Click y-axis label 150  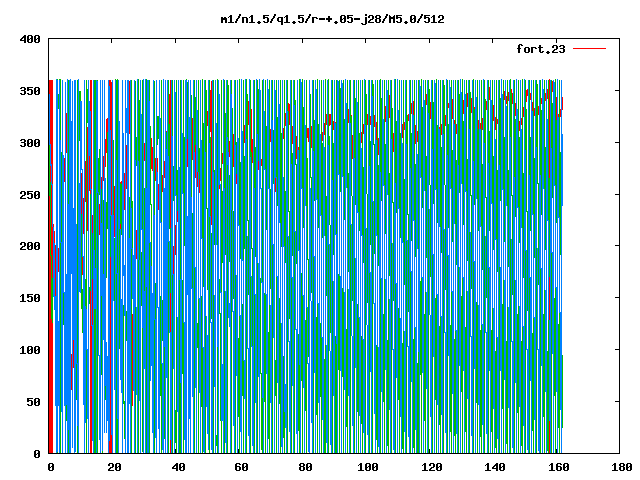30,298
